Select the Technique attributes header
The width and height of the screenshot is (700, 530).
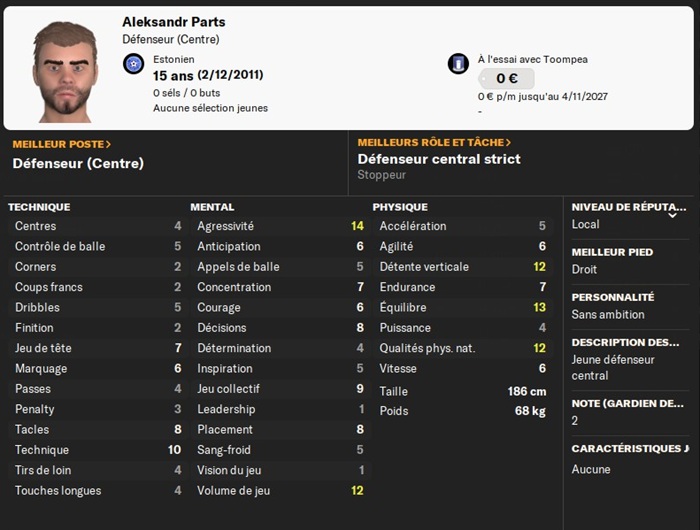pos(40,207)
